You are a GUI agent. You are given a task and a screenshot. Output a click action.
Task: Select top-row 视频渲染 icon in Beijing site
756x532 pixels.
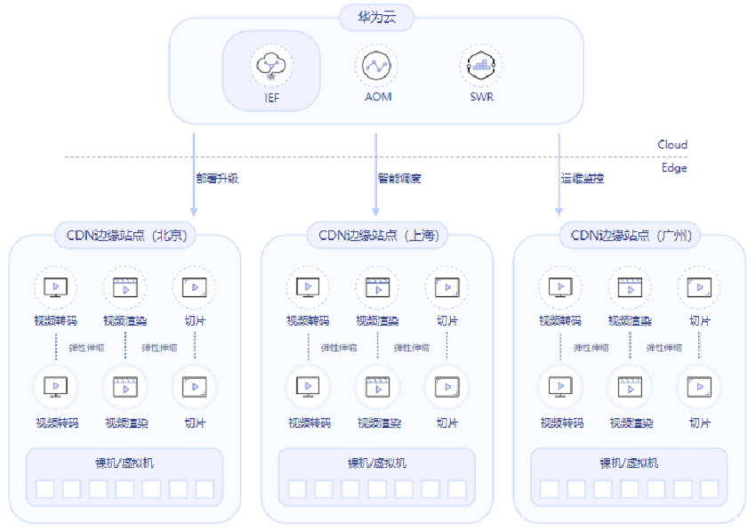(125, 287)
